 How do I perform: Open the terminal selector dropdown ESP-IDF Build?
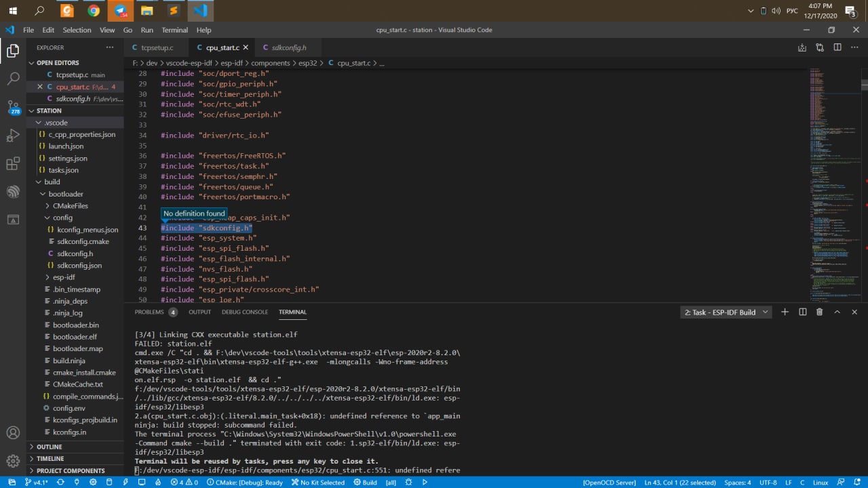click(x=726, y=312)
